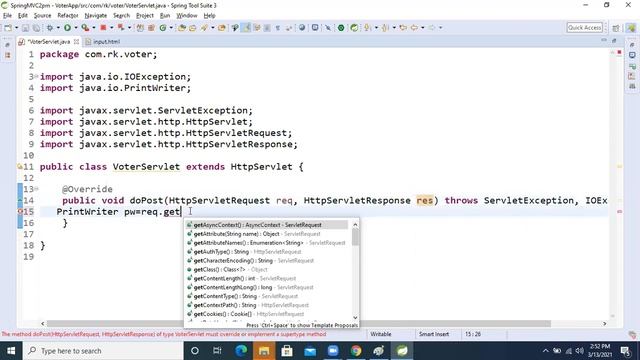The width and height of the screenshot is (640, 360).
Task: Minimize the editor area via minimize icon
Action: click(x=604, y=40)
